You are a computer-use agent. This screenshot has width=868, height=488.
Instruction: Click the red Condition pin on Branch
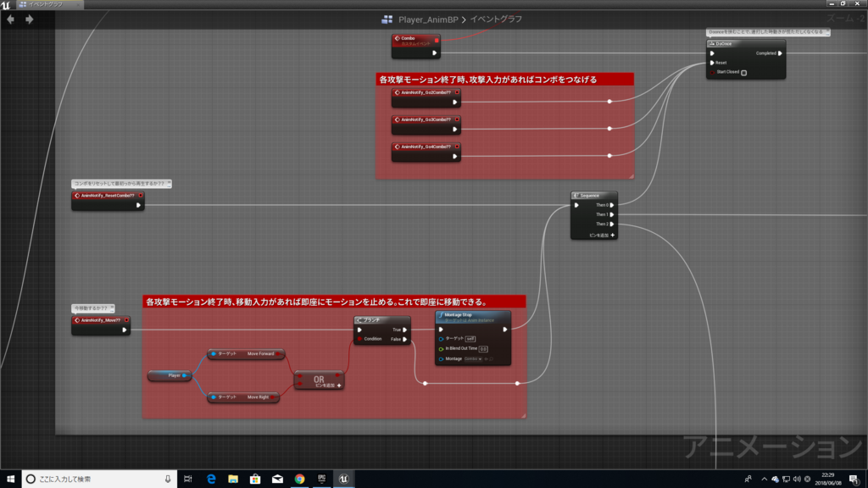[x=359, y=339]
